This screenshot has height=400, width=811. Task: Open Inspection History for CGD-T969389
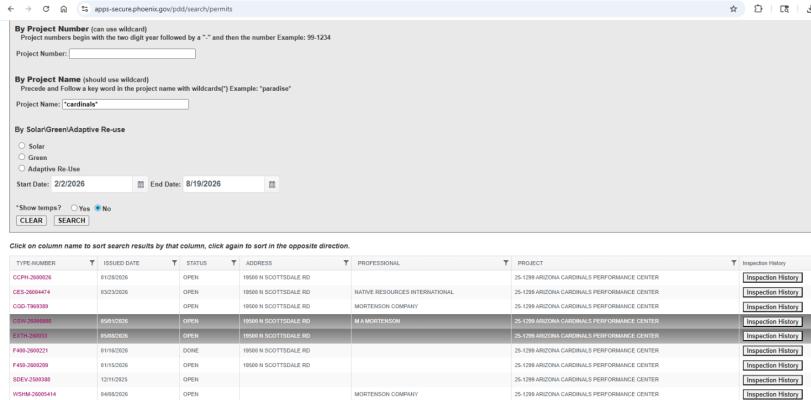pos(773,307)
